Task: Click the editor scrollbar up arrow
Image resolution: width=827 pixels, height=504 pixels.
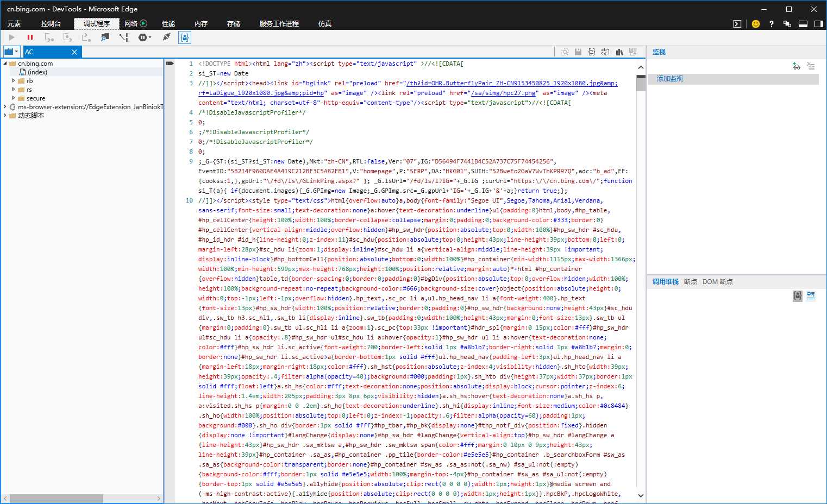Action: tap(641, 67)
